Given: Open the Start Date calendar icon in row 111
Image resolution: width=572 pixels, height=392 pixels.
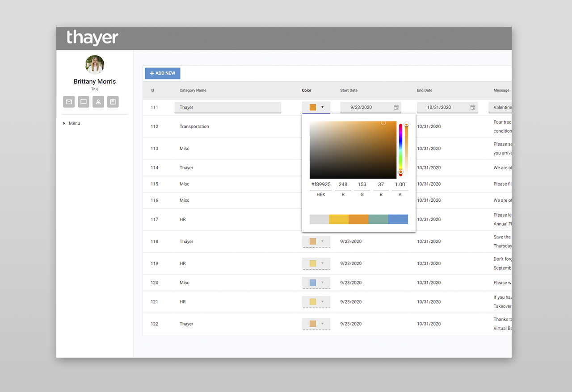Looking at the screenshot, I should pos(396,107).
